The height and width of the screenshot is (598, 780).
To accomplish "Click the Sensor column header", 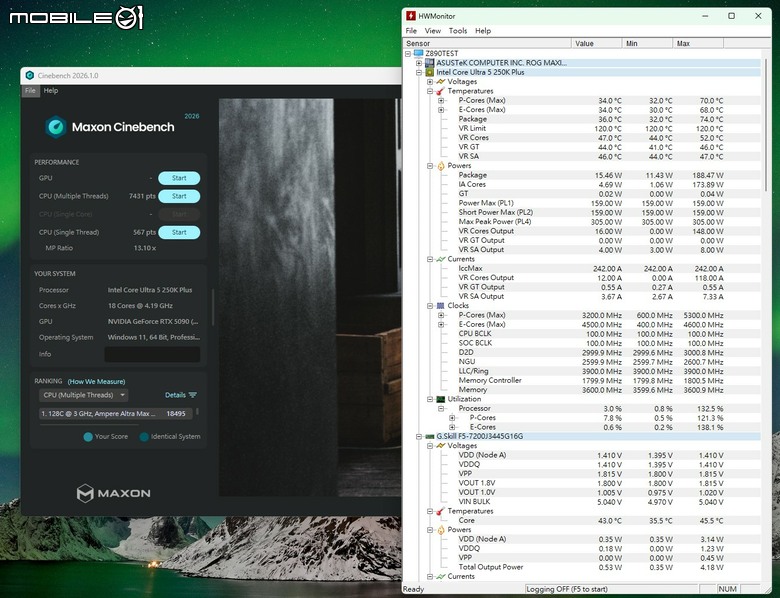I will (488, 44).
